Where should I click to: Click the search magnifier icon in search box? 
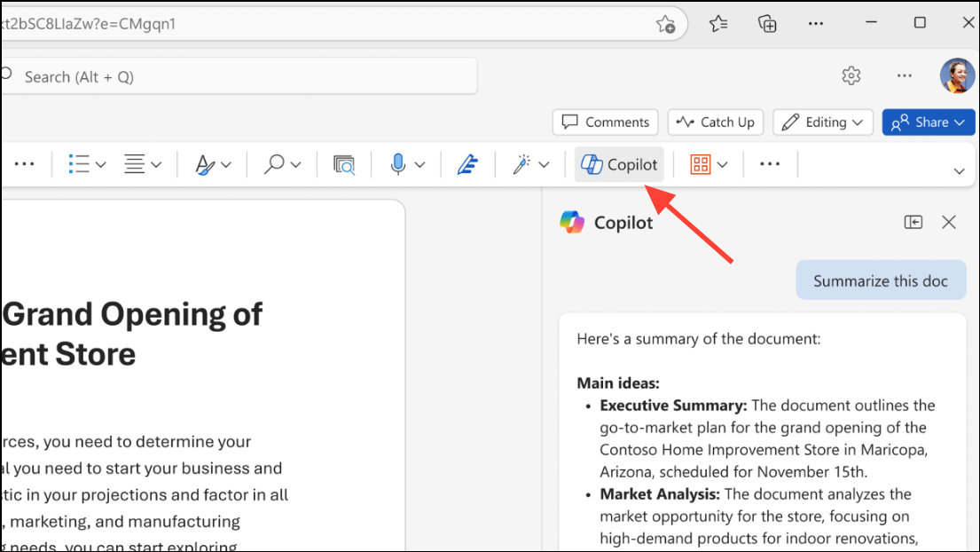(x=7, y=74)
